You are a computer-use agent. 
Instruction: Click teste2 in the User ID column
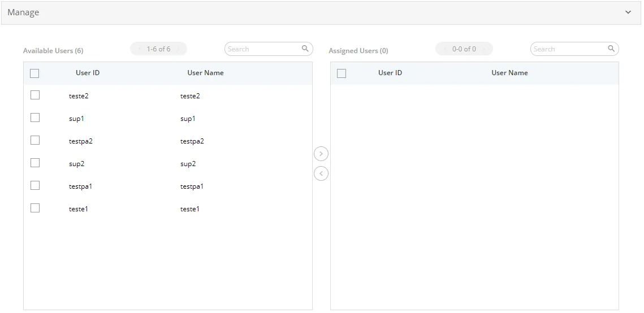click(79, 96)
